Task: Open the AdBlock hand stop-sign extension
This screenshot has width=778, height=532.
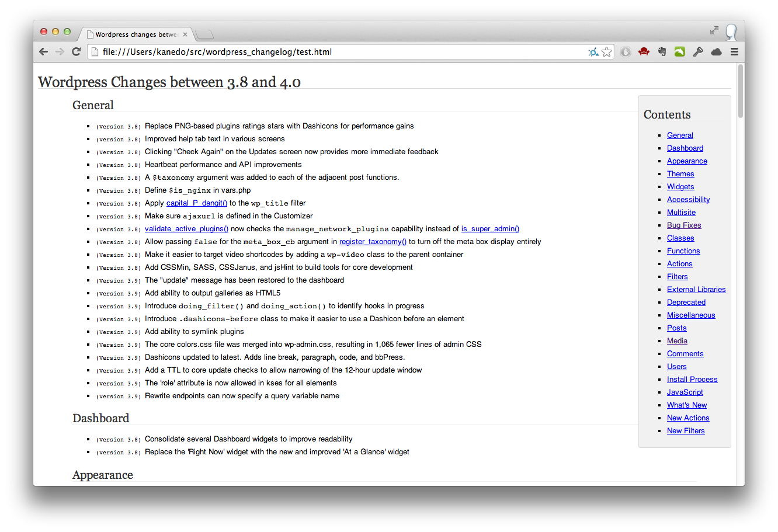Action: pyautogui.click(x=626, y=51)
